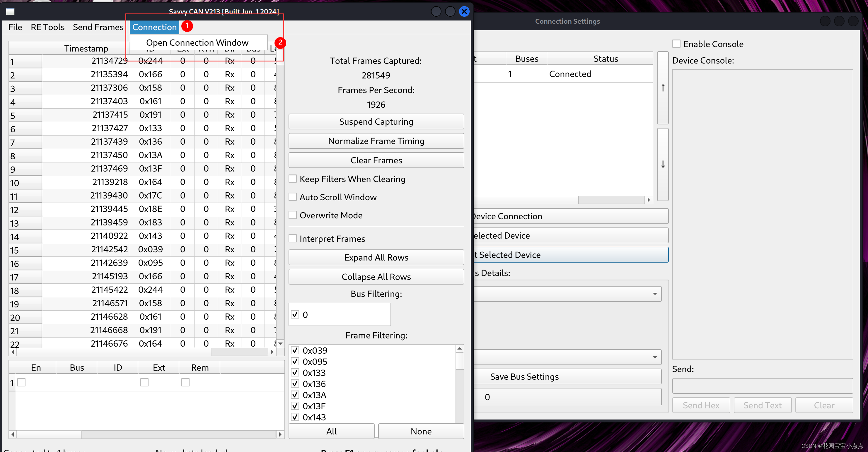
Task: Click ID cell 0x17C in row 11
Action: click(x=150, y=195)
